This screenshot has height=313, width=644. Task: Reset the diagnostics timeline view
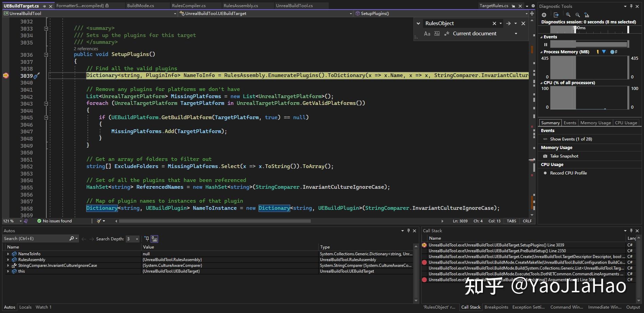click(x=587, y=15)
